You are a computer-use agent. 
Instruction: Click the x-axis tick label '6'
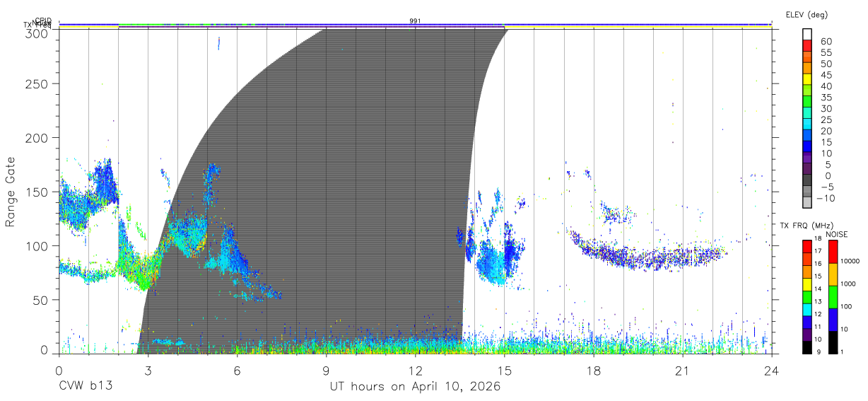tap(237, 370)
